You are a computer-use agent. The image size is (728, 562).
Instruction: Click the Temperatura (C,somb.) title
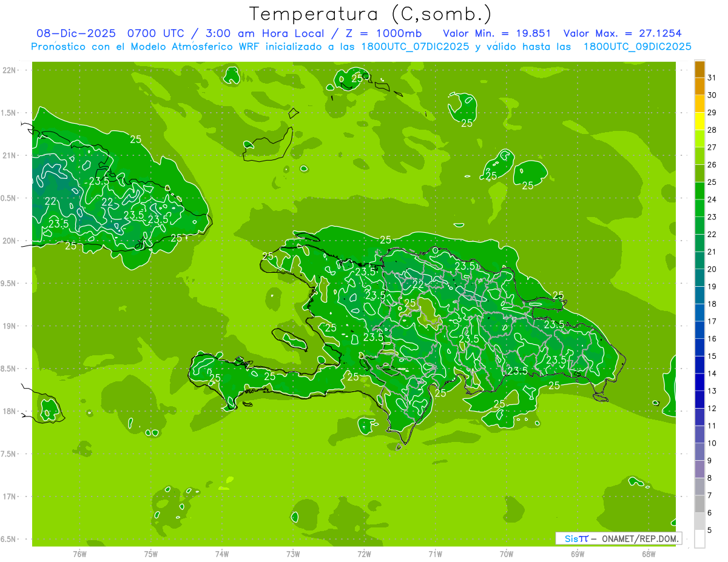(370, 14)
